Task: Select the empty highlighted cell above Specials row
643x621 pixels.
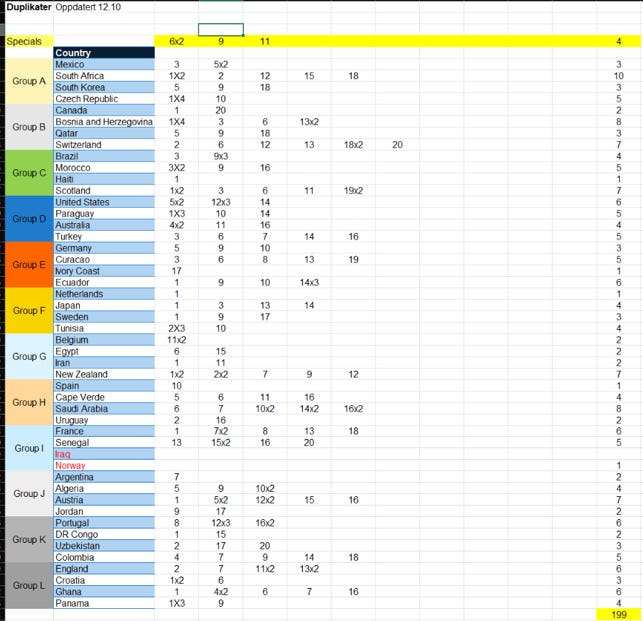Action: [221, 30]
